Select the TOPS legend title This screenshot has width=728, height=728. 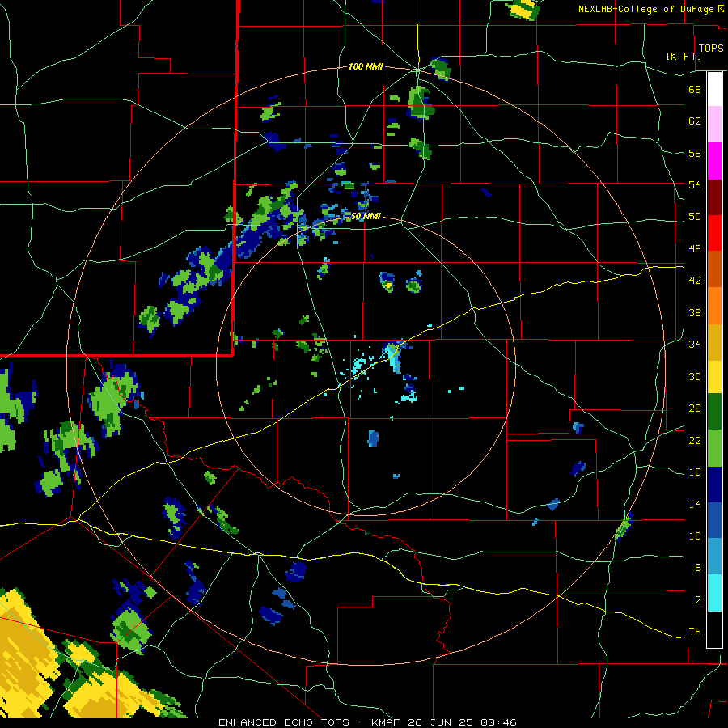pyautogui.click(x=711, y=49)
